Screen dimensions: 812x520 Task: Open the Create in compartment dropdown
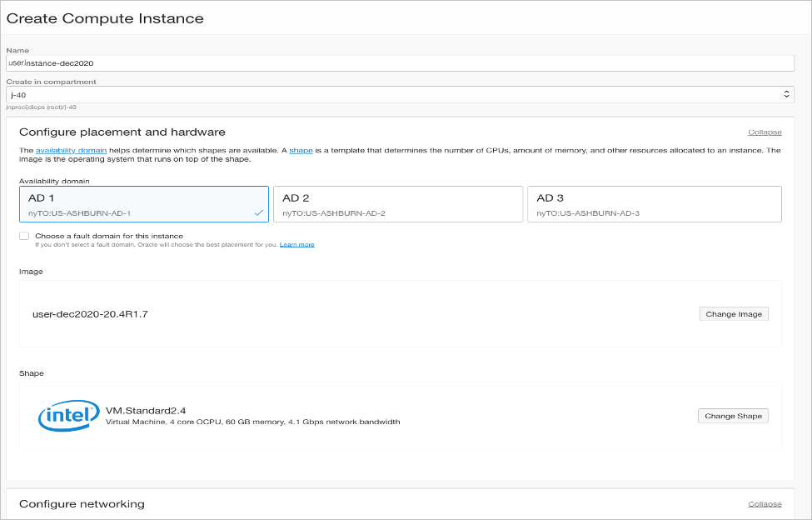pos(400,95)
